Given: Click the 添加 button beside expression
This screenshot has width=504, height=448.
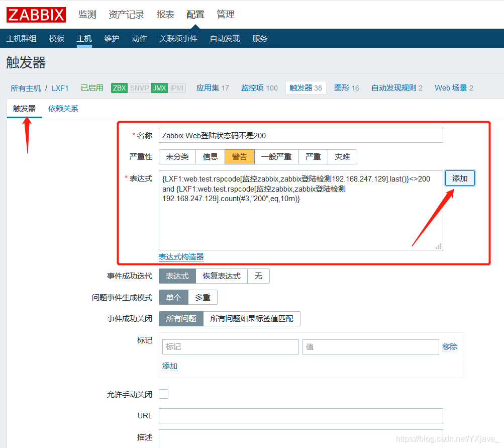Looking at the screenshot, I should click(x=460, y=178).
